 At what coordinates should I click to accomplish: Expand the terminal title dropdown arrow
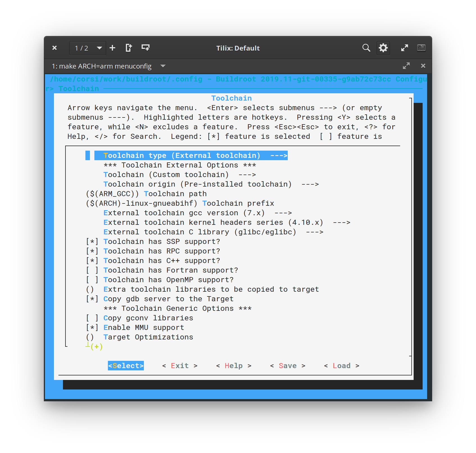click(163, 66)
